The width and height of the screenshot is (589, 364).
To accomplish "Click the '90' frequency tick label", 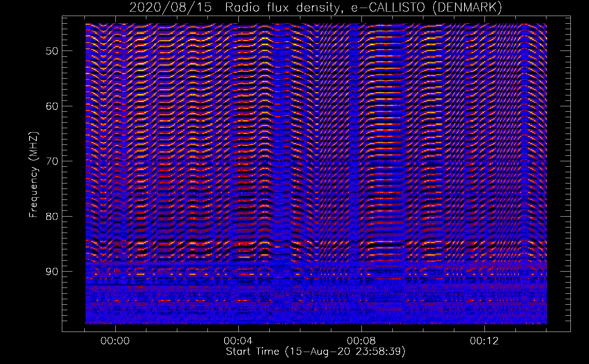I will (x=52, y=272).
